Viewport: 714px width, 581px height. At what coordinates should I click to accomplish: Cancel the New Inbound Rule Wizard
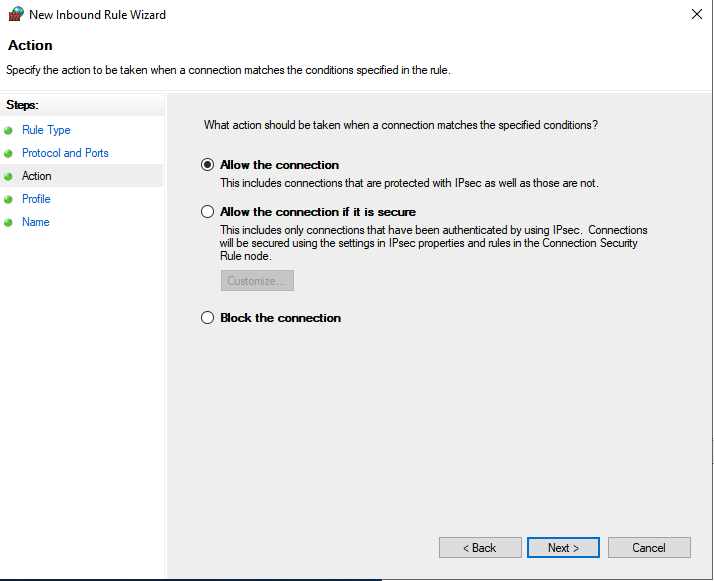[649, 547]
